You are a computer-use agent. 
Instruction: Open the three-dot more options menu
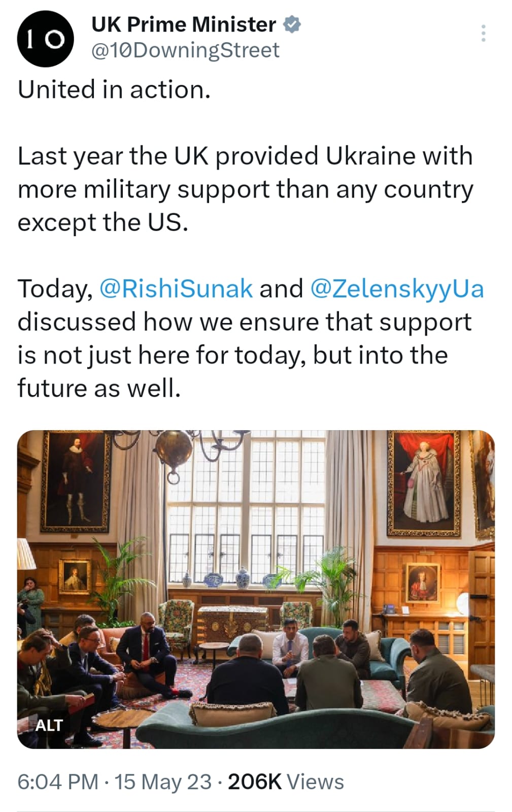483,33
